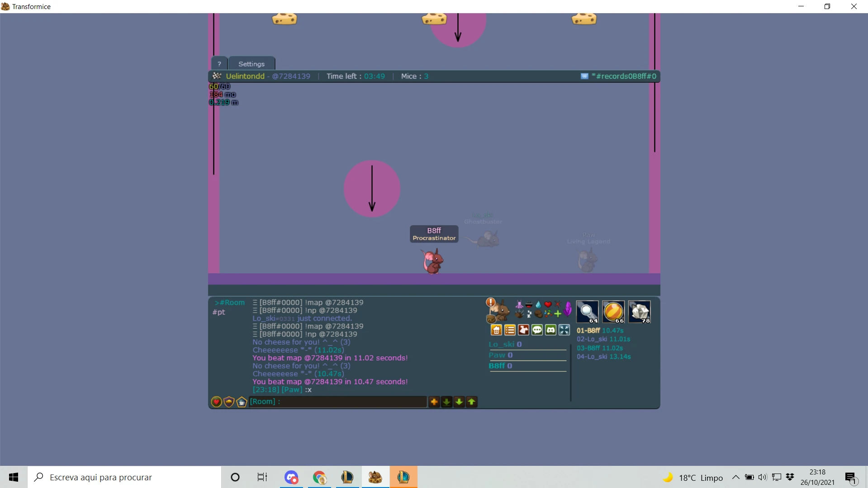868x488 pixels.
Task: Open Task View on the taskbar
Action: 262,477
